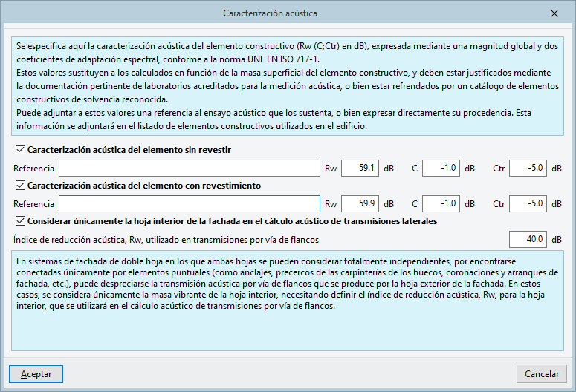Select the 40.0 dB flancos Rw field

(x=528, y=239)
